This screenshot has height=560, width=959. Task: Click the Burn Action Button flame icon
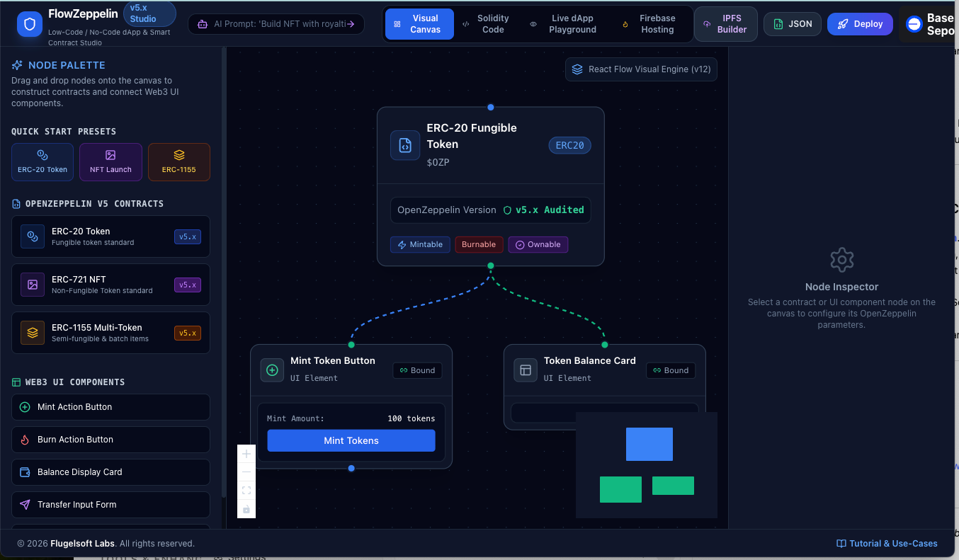[x=25, y=440]
